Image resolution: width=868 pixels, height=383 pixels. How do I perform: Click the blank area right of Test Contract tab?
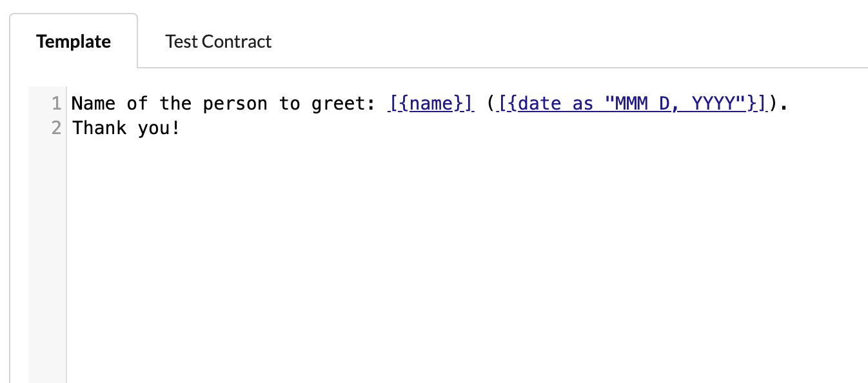(x=516, y=41)
